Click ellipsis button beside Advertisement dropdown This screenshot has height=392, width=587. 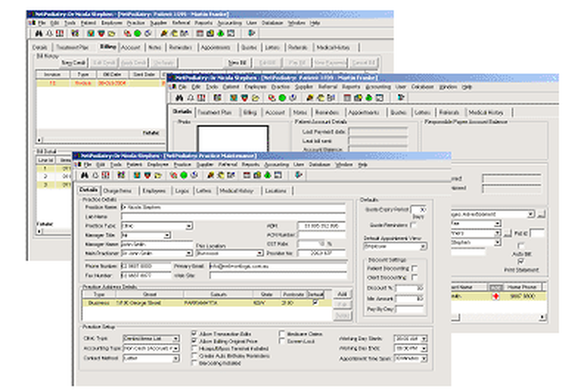pos(541,215)
